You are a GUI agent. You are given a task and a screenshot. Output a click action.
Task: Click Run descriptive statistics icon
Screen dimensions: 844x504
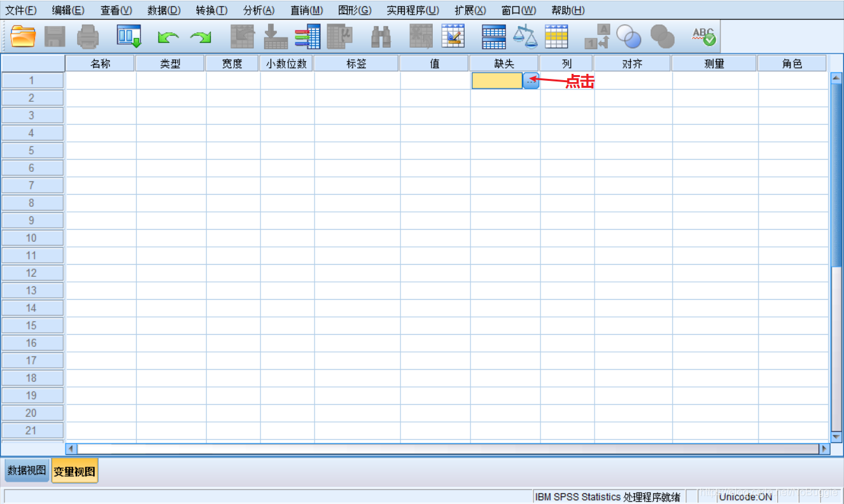point(340,36)
